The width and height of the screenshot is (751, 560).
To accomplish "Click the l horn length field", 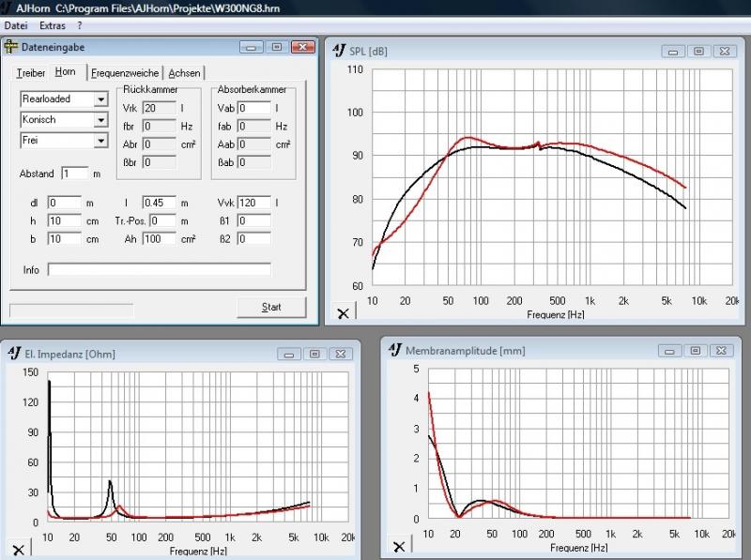I will click(159, 203).
